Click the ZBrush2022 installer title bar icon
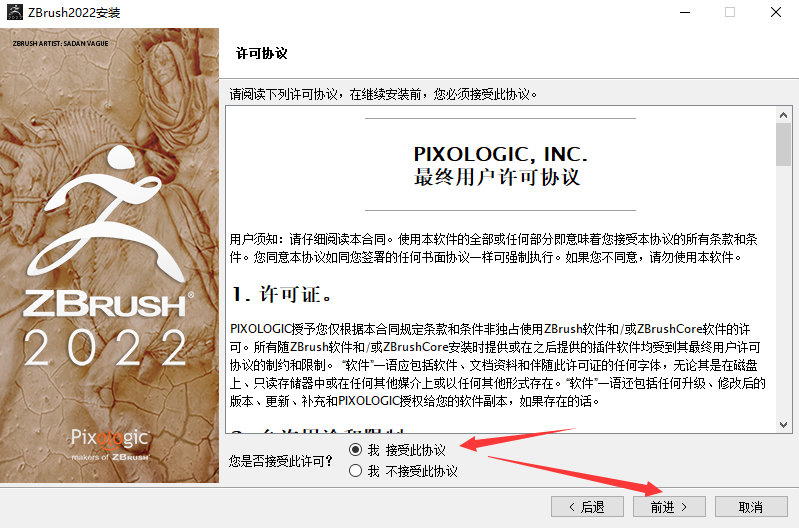Viewport: 799px width, 528px height. click(15, 12)
